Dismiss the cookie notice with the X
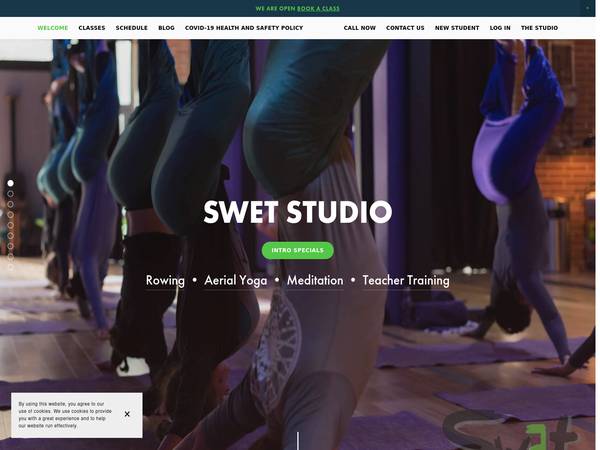600x450 pixels. [127, 414]
